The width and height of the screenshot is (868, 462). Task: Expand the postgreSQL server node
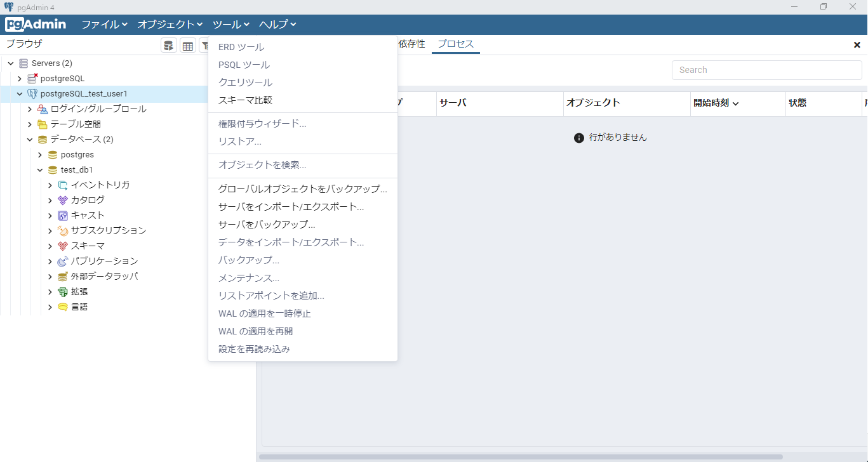click(20, 79)
